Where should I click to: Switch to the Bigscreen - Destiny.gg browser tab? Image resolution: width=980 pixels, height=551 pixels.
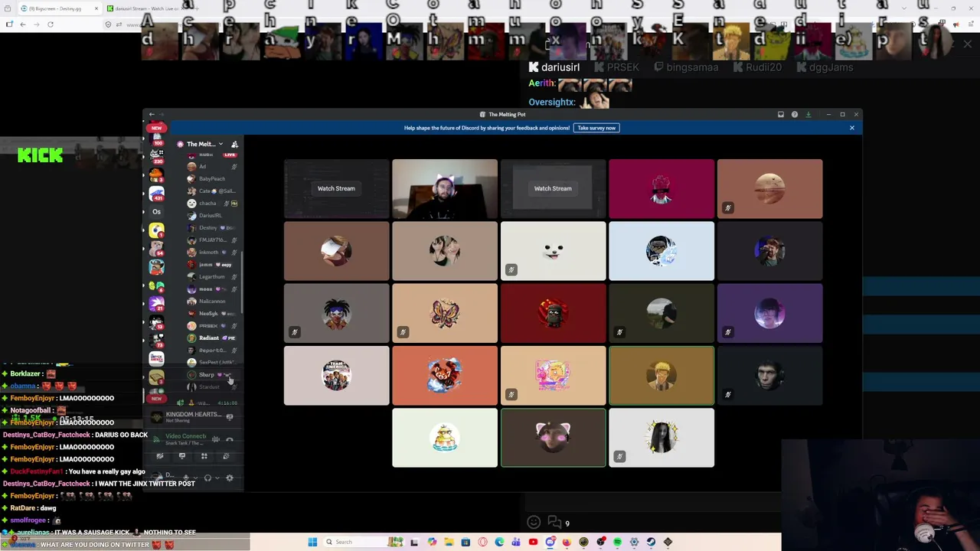(x=60, y=8)
